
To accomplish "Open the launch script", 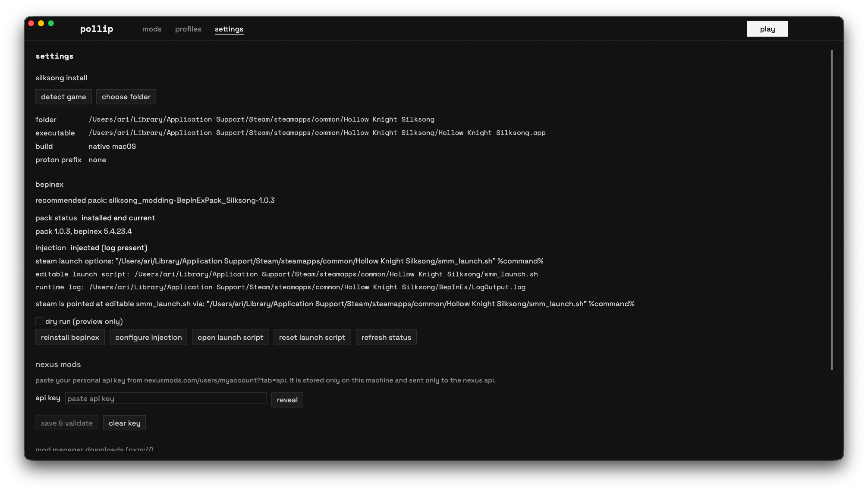I will click(230, 337).
